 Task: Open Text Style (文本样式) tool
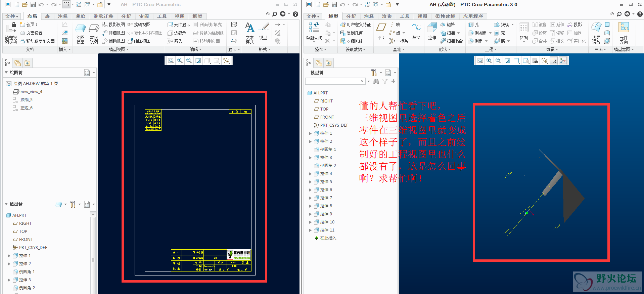pyautogui.click(x=249, y=33)
